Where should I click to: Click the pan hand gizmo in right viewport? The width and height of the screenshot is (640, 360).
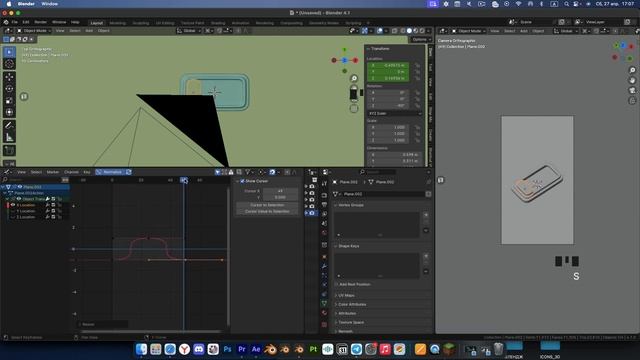[632, 80]
